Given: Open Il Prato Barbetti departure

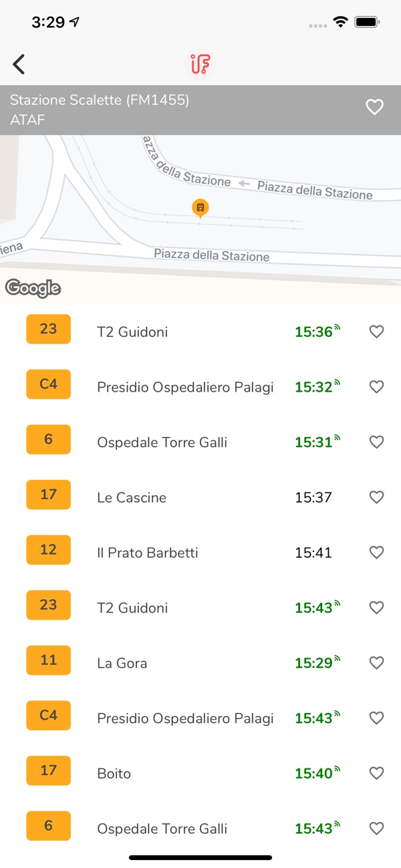Looking at the screenshot, I should tap(147, 553).
